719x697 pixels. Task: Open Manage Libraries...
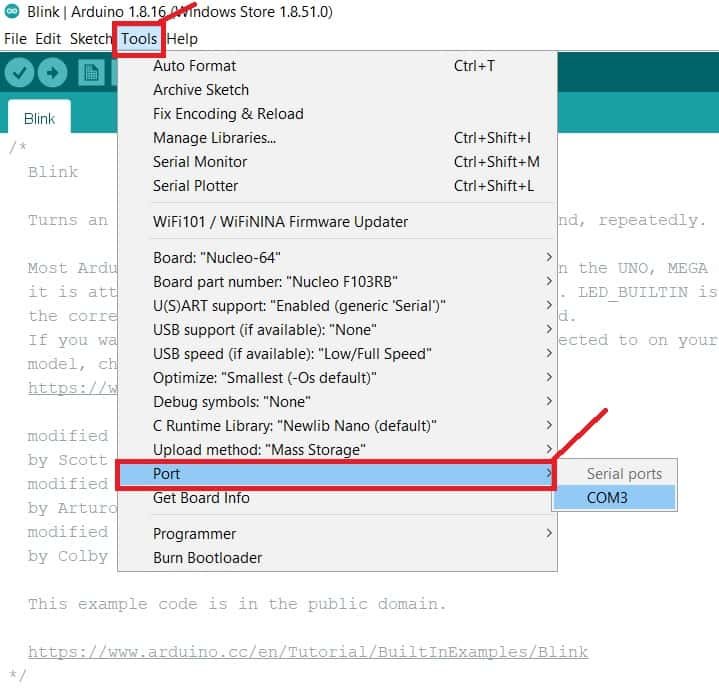337,138
